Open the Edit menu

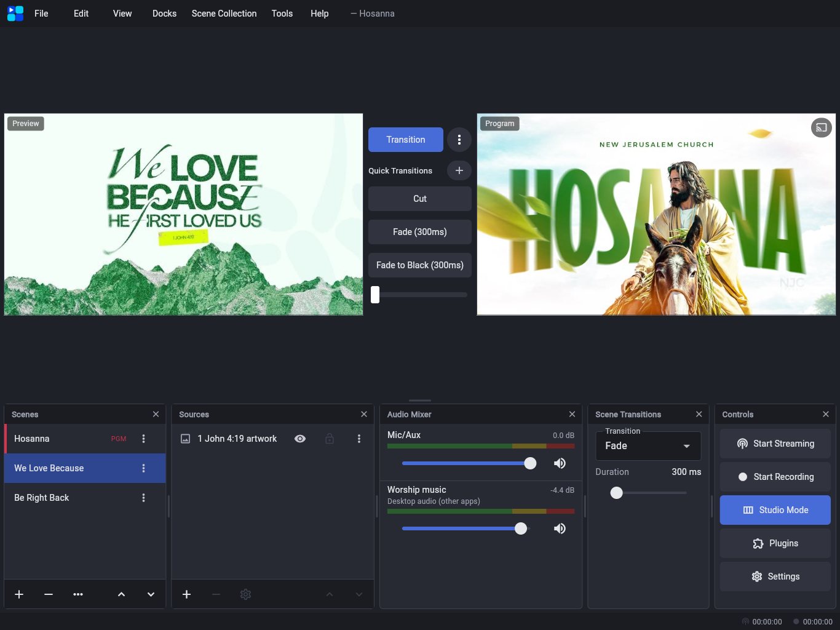[81, 14]
